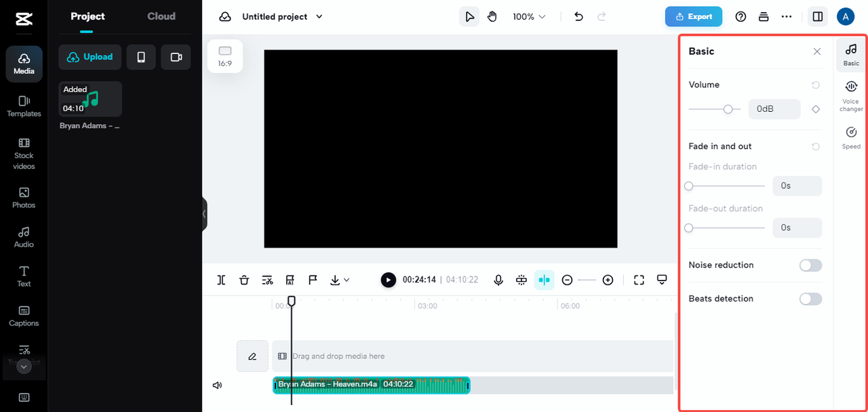The height and width of the screenshot is (412, 868).
Task: Play the timeline preview
Action: click(x=388, y=280)
